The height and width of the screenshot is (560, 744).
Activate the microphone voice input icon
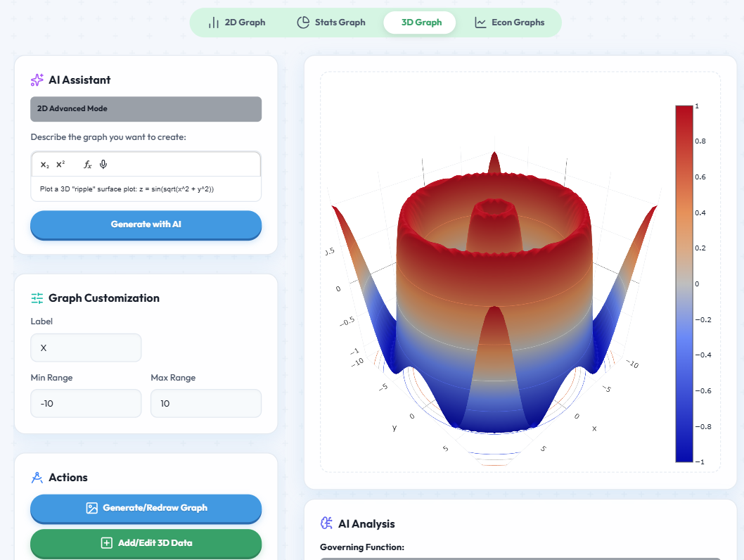[x=103, y=164]
